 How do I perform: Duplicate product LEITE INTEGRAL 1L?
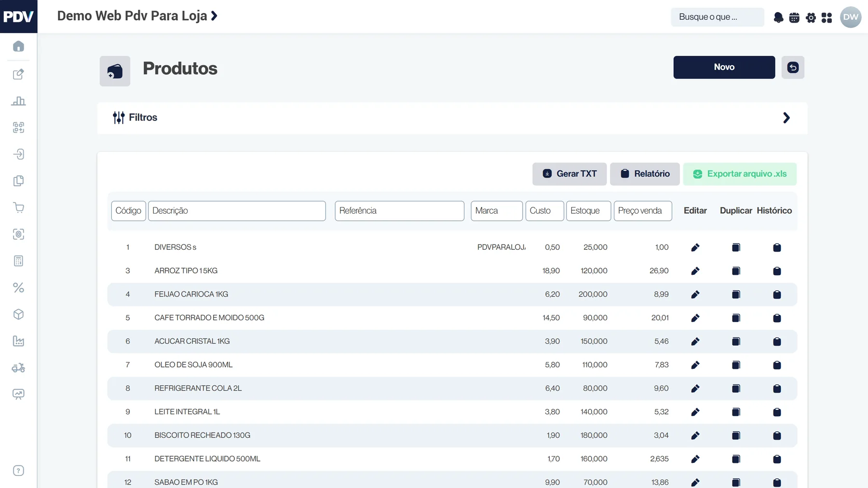(736, 412)
